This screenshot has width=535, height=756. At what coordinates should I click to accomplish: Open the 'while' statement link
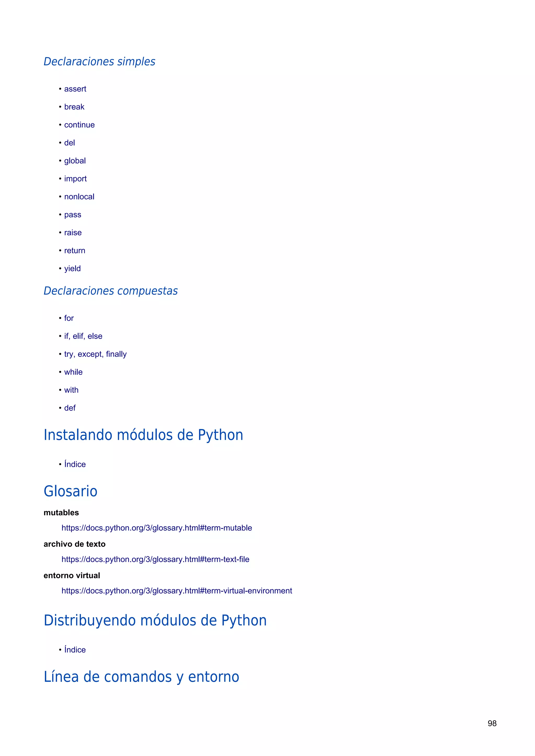pyautogui.click(x=73, y=372)
